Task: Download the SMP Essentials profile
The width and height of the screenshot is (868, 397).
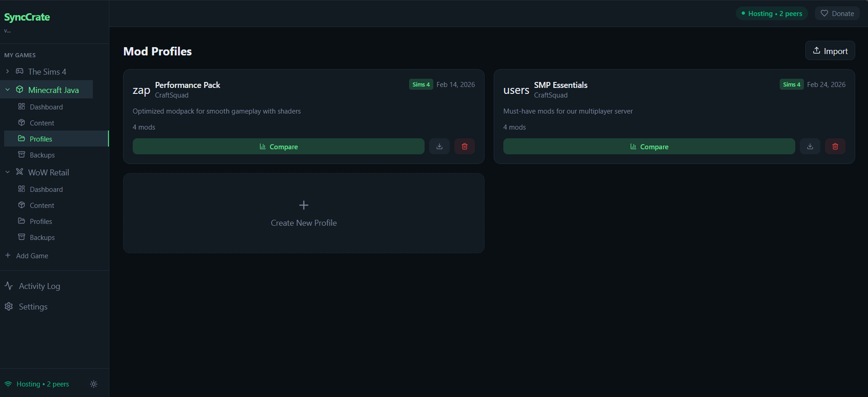Action: pyautogui.click(x=810, y=147)
